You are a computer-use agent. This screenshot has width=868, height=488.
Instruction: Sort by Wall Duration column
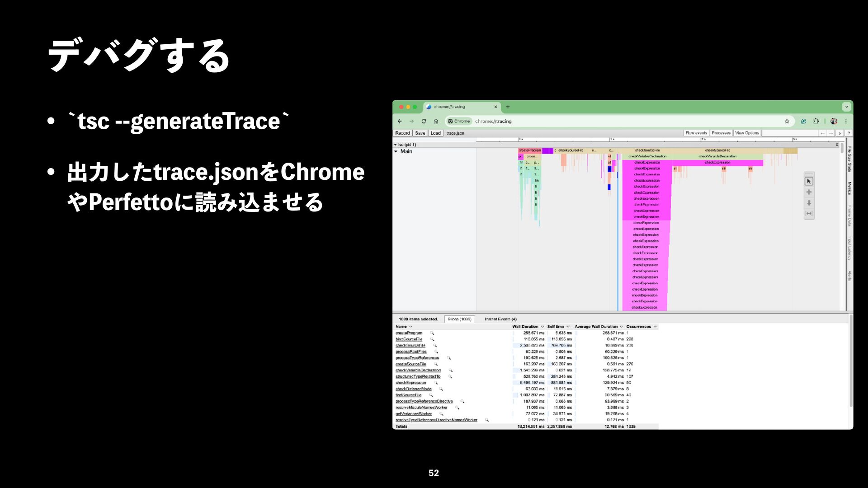coord(528,326)
